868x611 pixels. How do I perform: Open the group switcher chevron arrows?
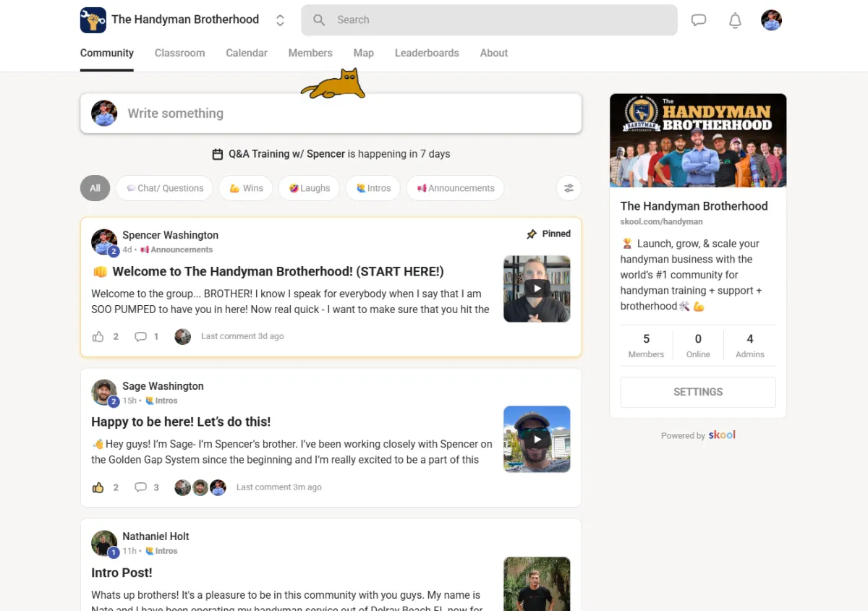(280, 20)
